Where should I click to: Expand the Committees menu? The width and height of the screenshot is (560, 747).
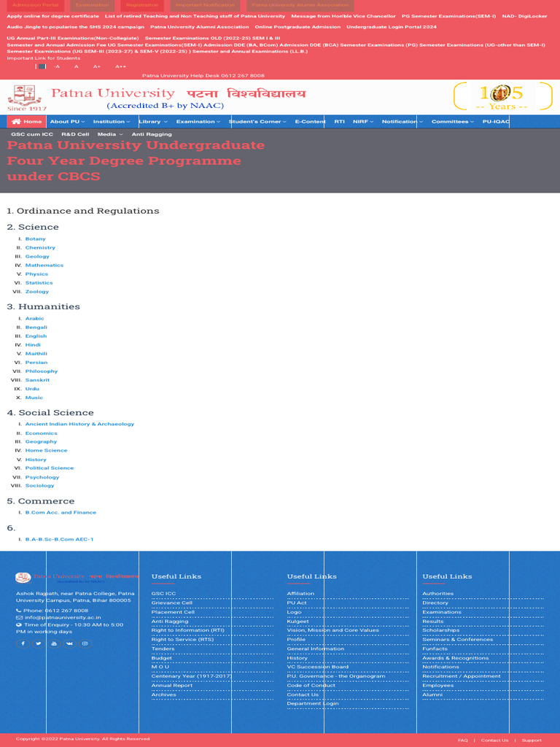click(x=452, y=122)
